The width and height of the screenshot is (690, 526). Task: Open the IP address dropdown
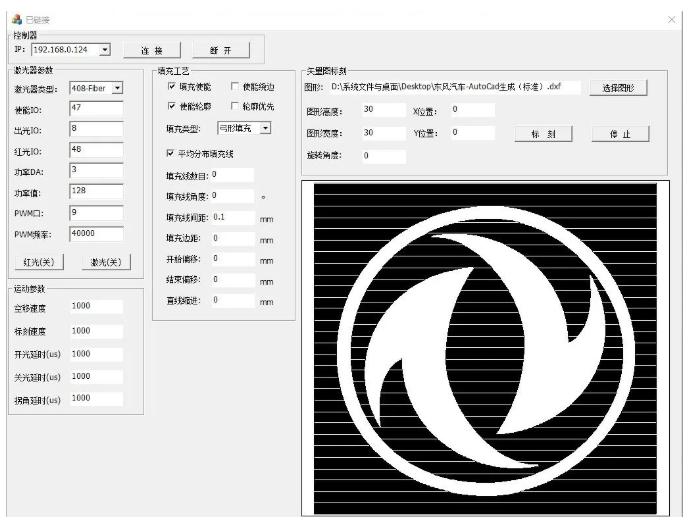[105, 50]
